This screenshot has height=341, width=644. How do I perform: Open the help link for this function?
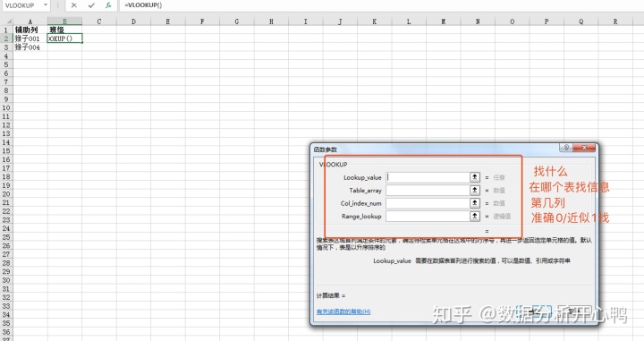tap(343, 311)
